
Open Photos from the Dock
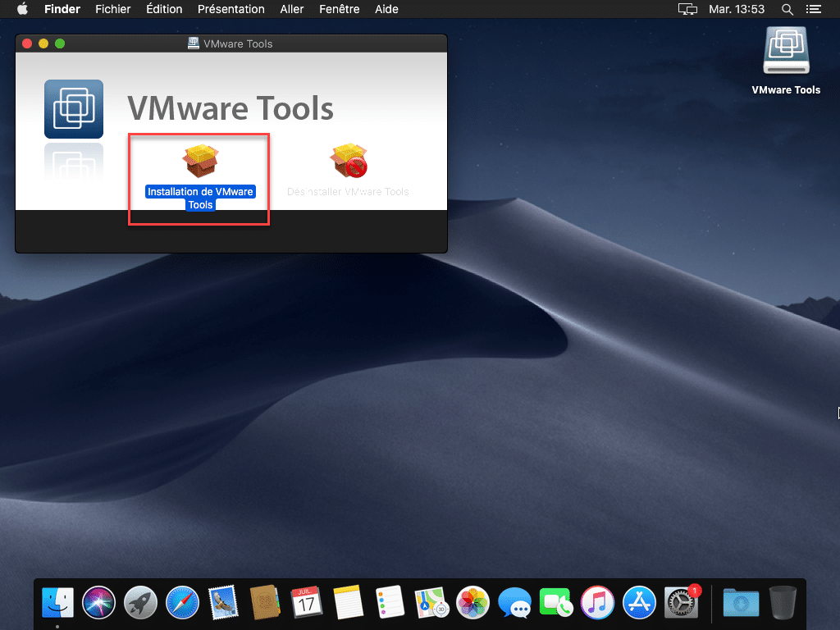click(x=472, y=602)
